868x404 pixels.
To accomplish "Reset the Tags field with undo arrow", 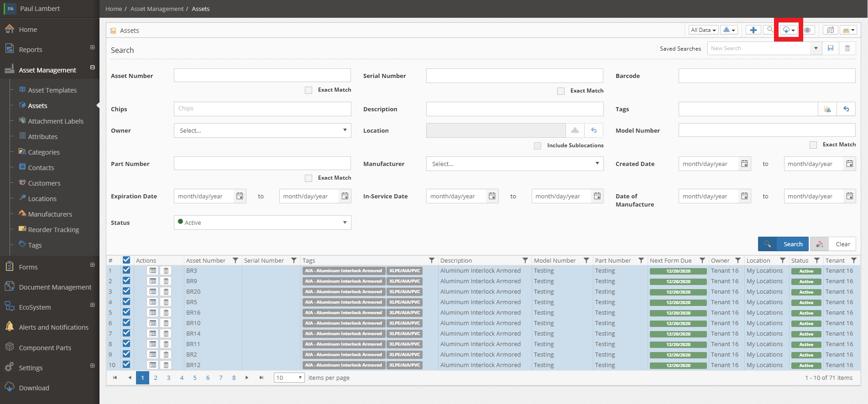I will (846, 109).
